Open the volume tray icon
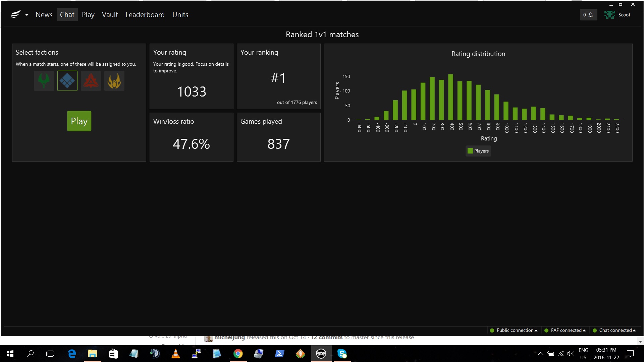 570,354
